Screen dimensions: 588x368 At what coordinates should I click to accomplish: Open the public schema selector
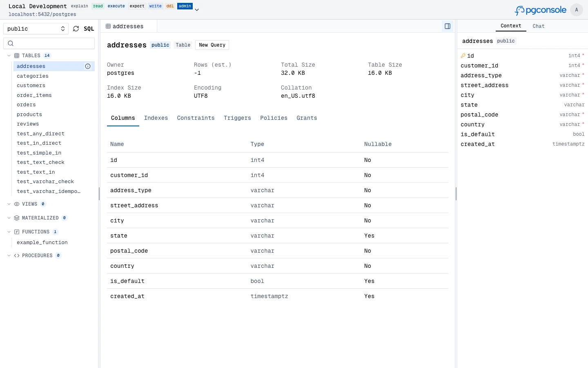tap(36, 29)
